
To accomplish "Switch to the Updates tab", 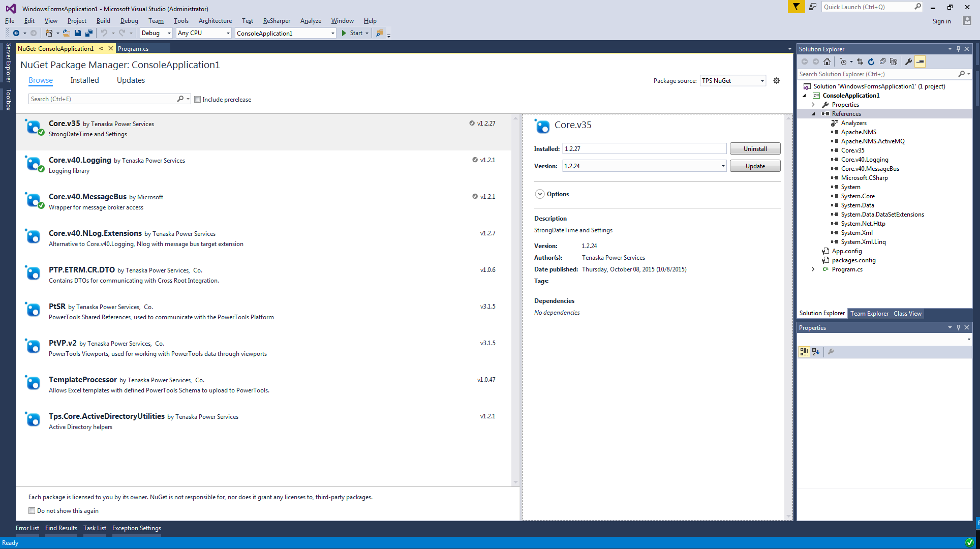I will 131,80.
